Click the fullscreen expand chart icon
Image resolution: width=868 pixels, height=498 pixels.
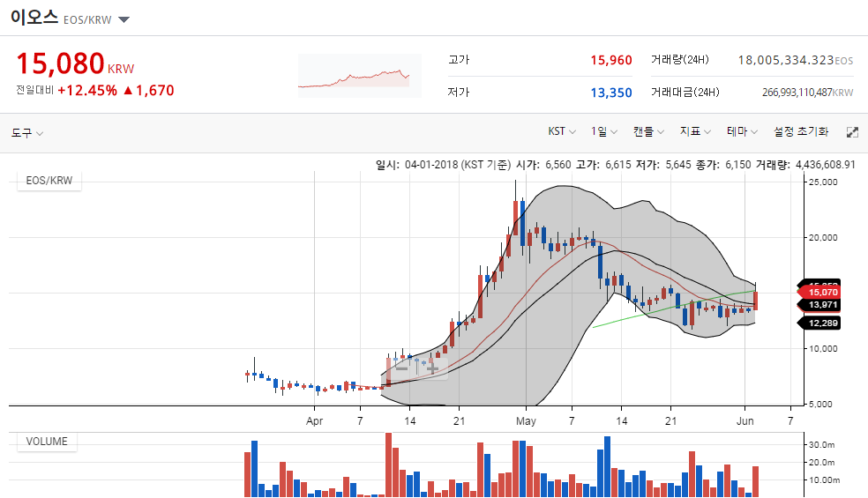coord(852,132)
